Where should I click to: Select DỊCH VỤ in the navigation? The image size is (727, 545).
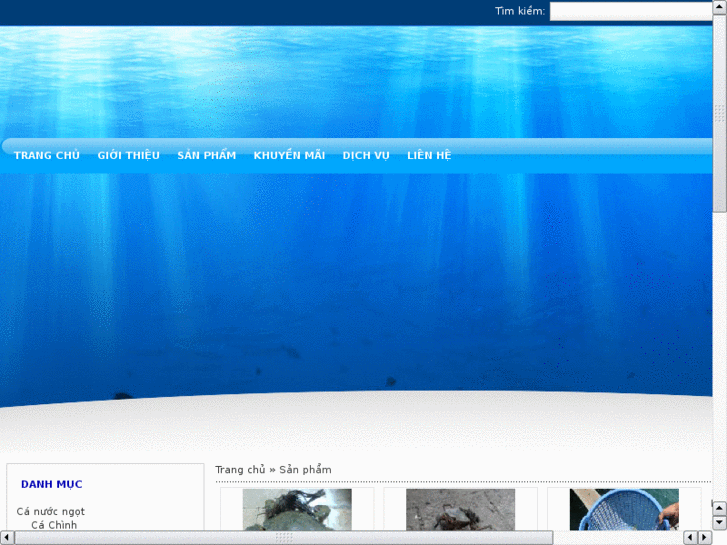click(366, 155)
